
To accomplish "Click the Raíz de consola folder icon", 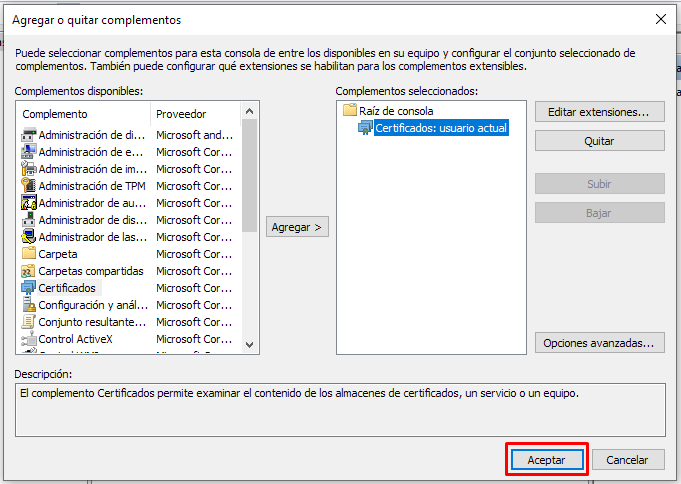I will pos(350,110).
